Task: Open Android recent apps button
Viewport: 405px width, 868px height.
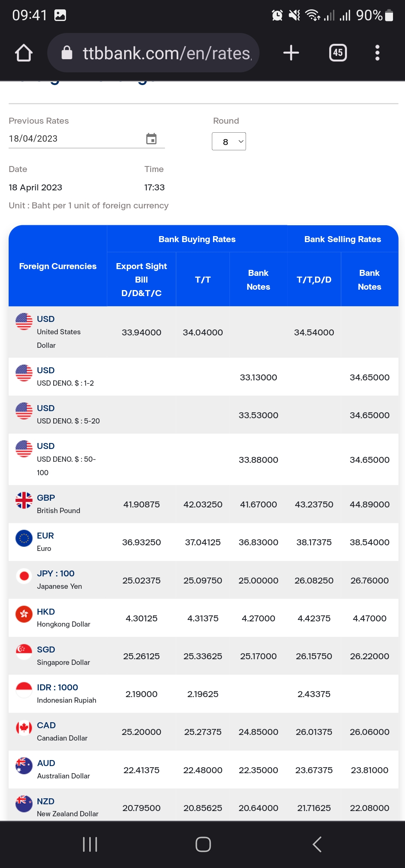Action: [x=90, y=844]
